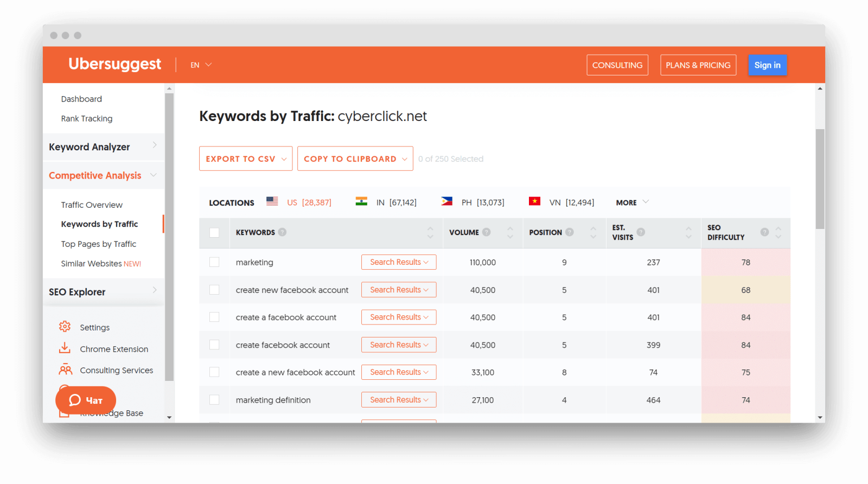
Task: Open the chat bubble widget
Action: pos(86,400)
